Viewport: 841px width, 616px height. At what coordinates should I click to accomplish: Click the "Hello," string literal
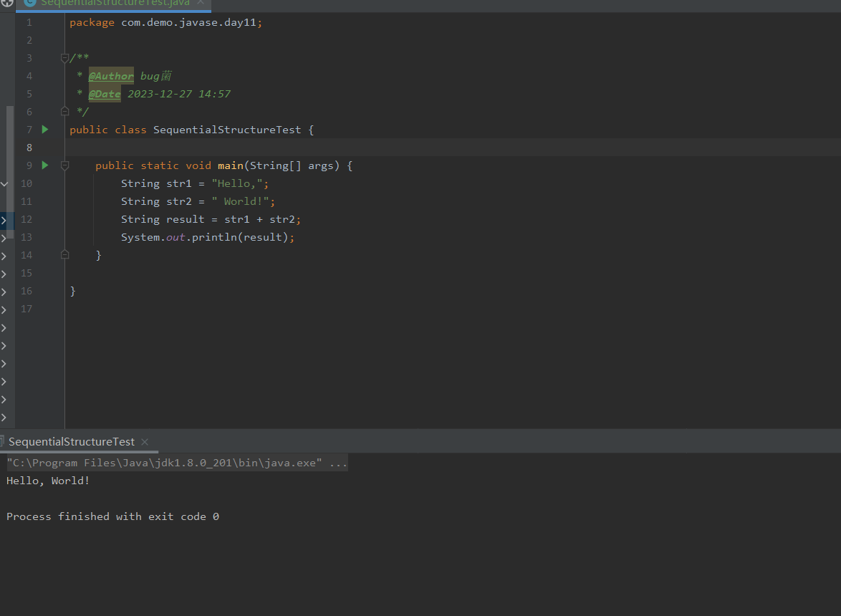click(236, 183)
